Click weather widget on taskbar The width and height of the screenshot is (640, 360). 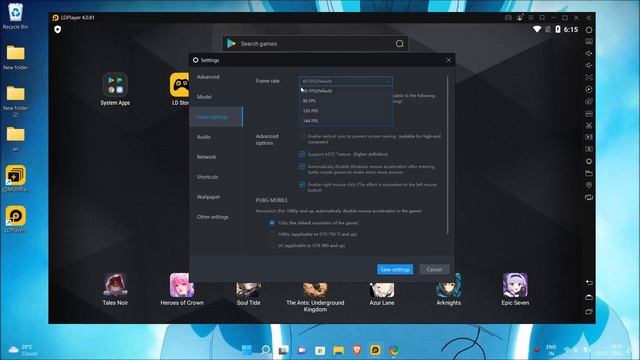click(x=24, y=350)
